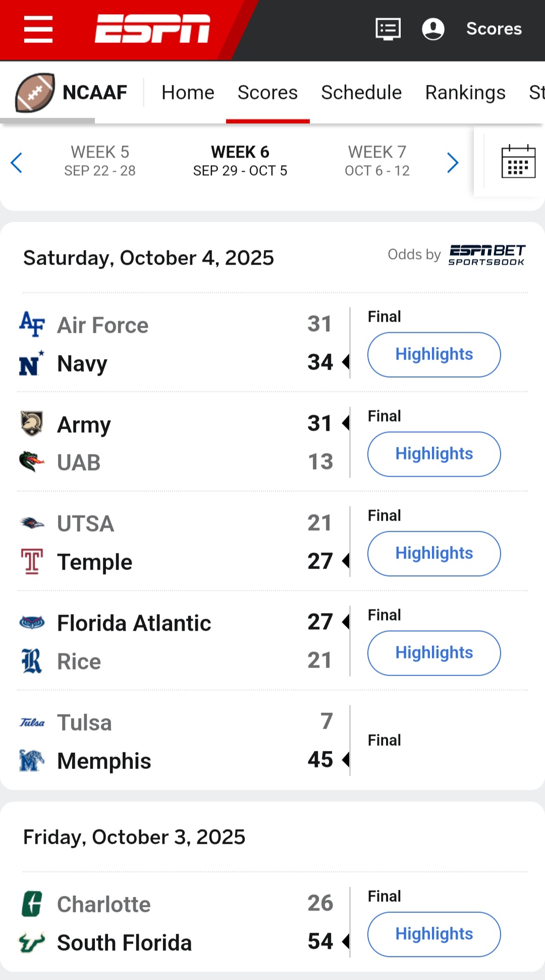Image resolution: width=545 pixels, height=980 pixels.
Task: Select Week 7 Oct 6 - 12
Action: (377, 161)
